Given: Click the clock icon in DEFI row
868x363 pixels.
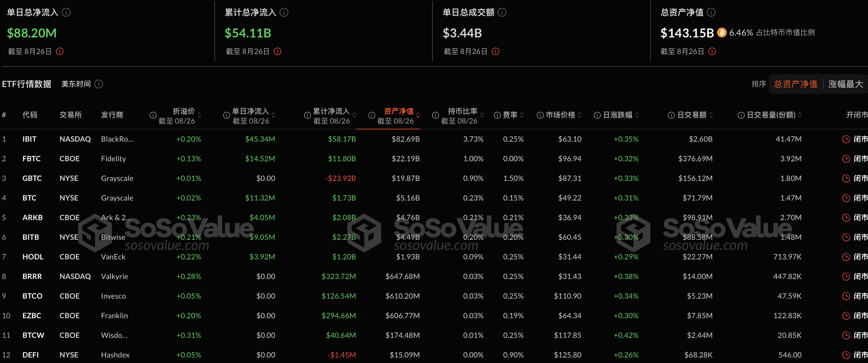Looking at the screenshot, I should [x=846, y=355].
